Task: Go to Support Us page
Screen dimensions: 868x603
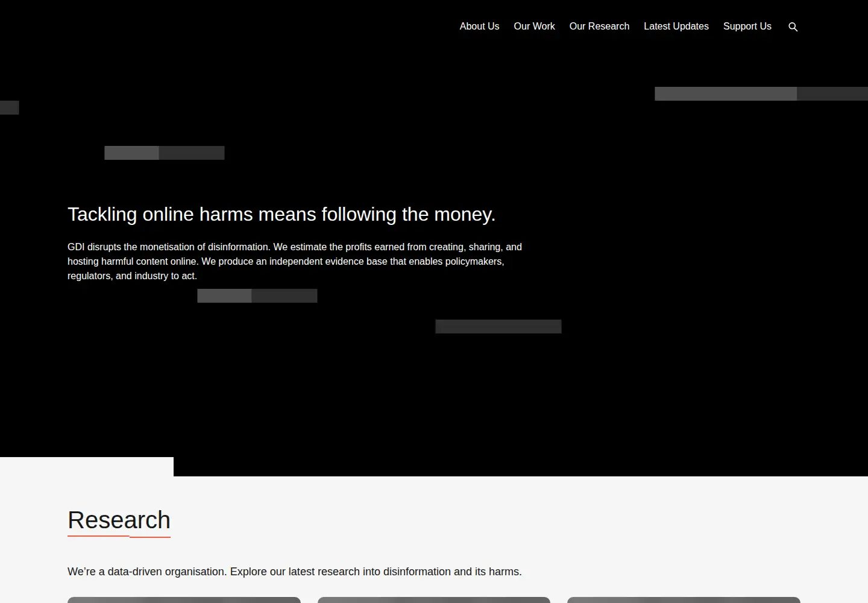Action: [747, 27]
